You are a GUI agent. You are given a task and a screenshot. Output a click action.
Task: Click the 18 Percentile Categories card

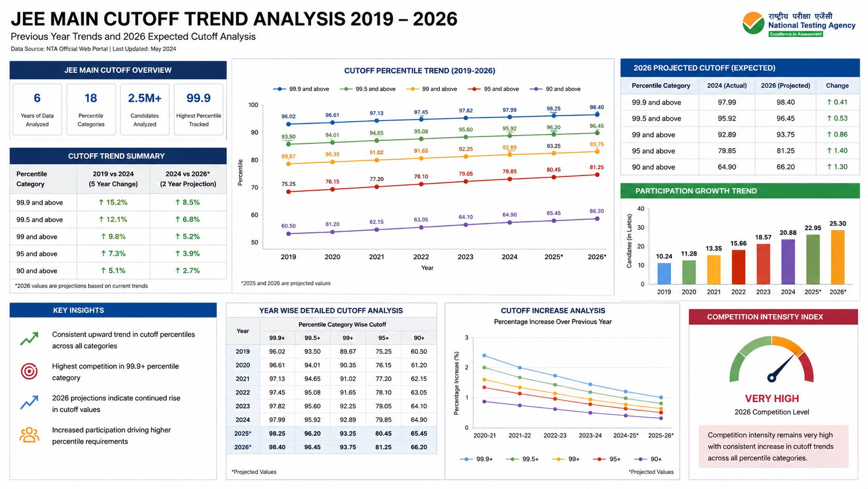click(91, 109)
